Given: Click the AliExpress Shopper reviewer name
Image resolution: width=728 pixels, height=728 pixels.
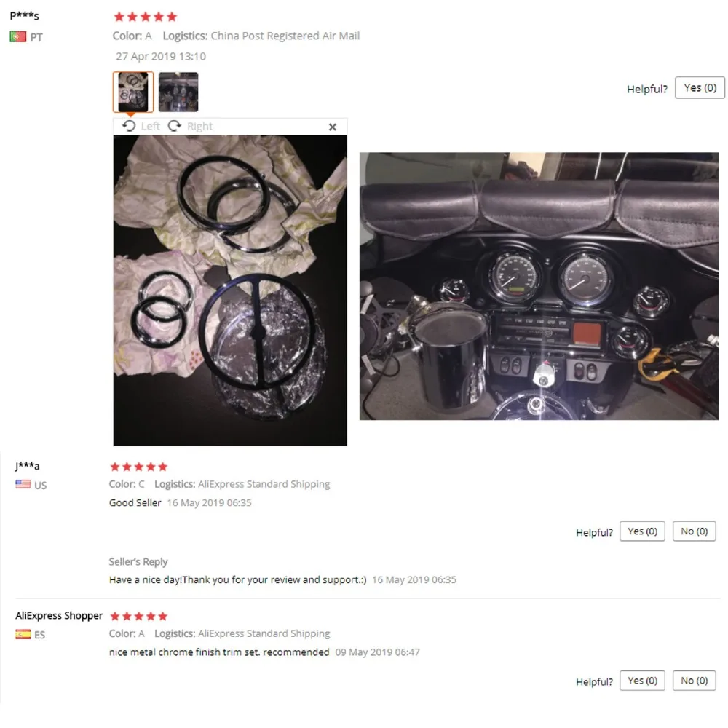Looking at the screenshot, I should point(59,616).
